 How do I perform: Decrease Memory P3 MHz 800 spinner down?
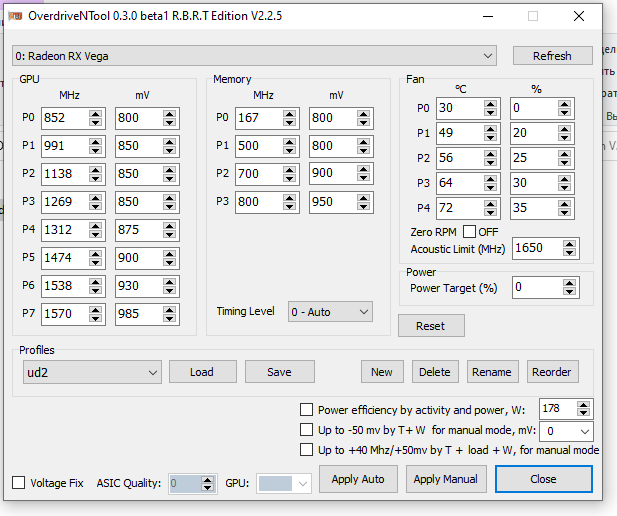pyautogui.click(x=289, y=206)
